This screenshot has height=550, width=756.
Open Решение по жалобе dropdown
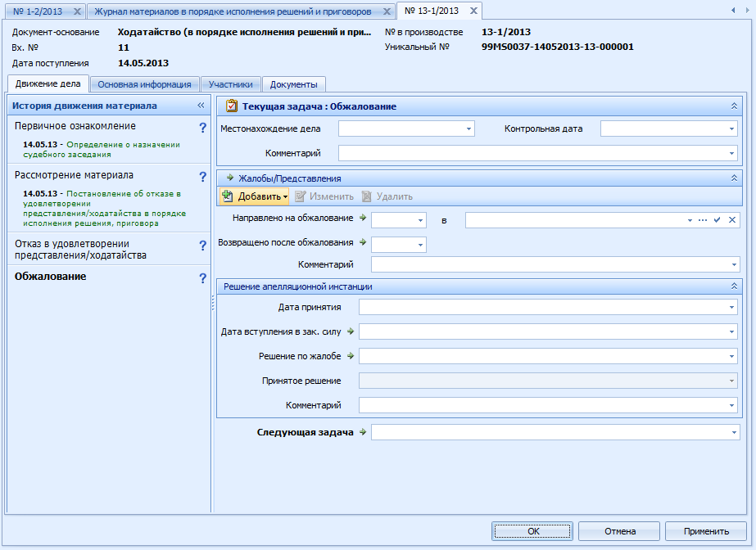pyautogui.click(x=731, y=356)
